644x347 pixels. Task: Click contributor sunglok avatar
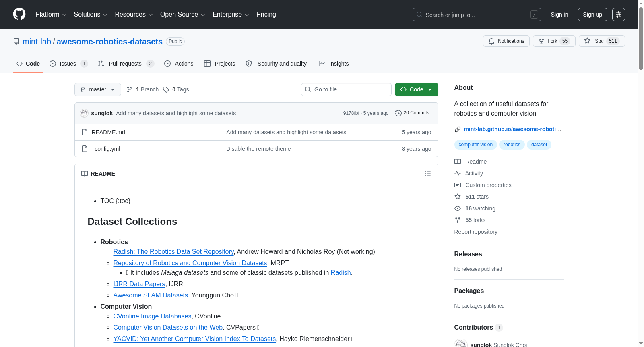tap(460, 344)
